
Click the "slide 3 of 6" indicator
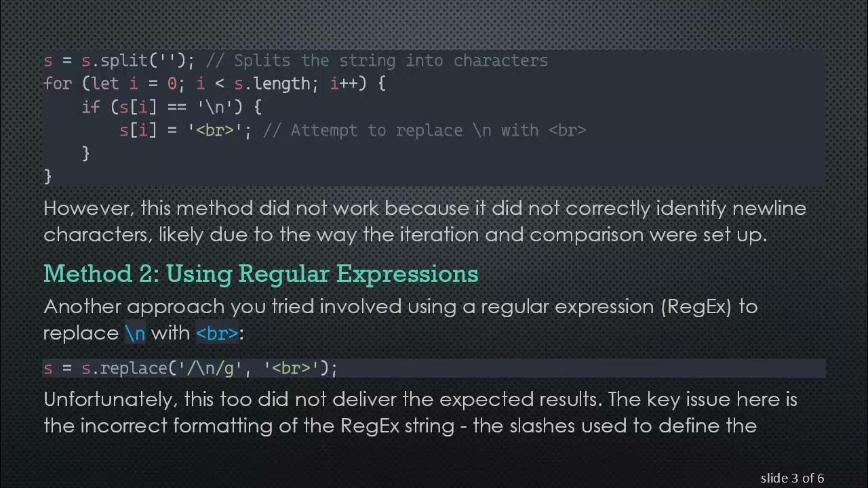point(792,478)
